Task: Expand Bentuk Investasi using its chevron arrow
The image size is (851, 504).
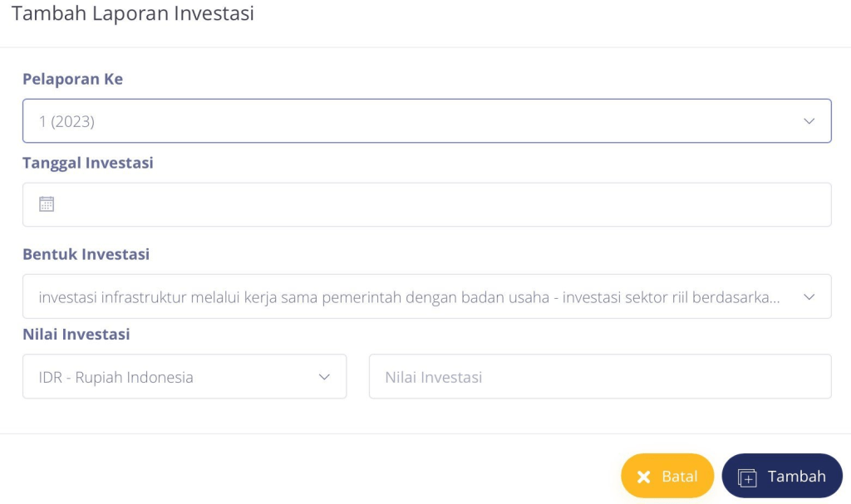Action: point(809,296)
